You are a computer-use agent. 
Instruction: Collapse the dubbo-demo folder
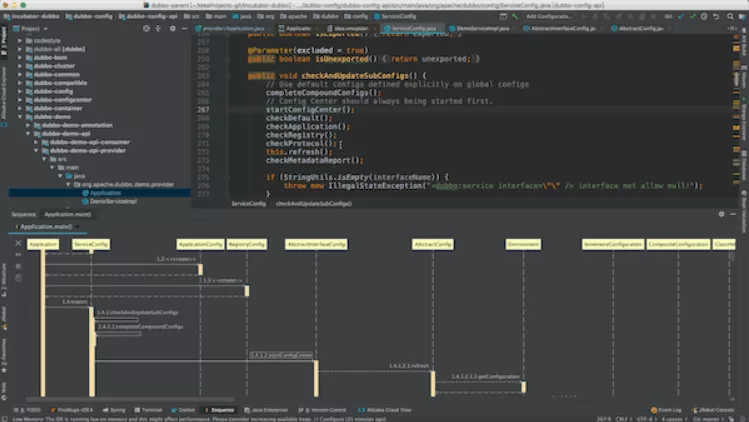coord(20,117)
